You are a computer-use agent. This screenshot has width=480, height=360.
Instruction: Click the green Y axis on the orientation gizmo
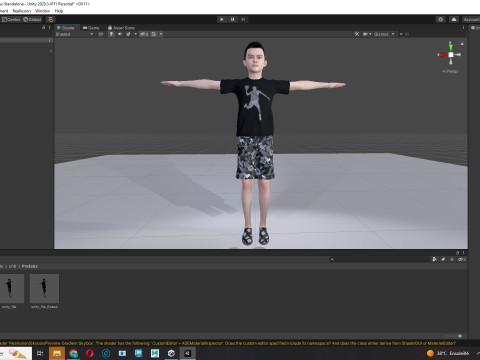451,47
